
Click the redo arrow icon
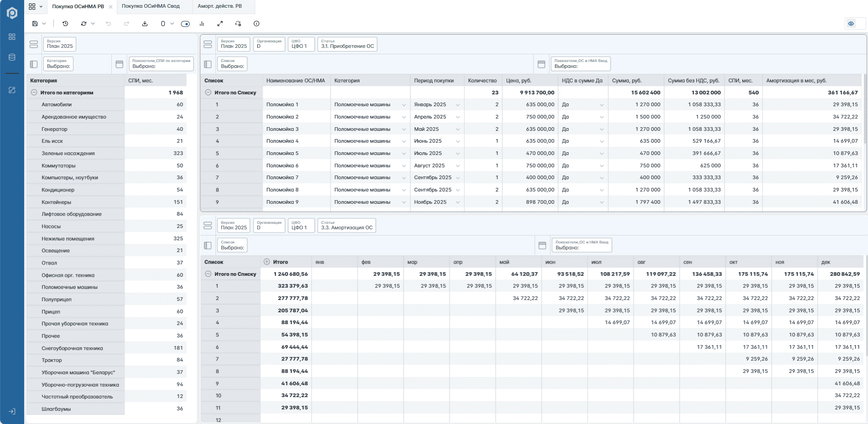click(x=127, y=24)
